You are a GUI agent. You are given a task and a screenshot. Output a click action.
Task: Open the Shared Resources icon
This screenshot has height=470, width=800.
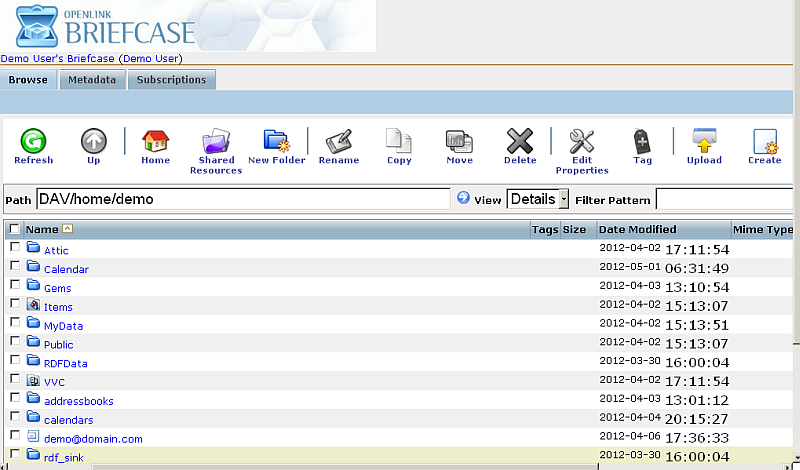pos(216,142)
